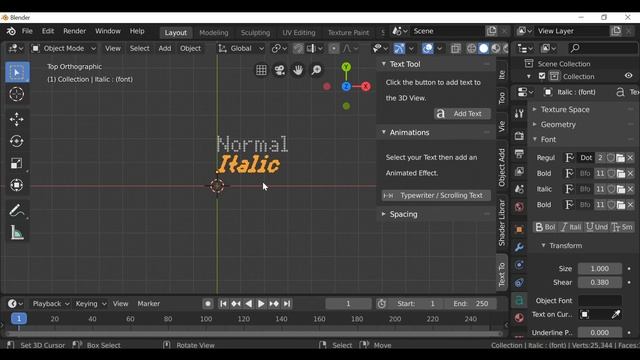Toggle Small Caps text style button
640x360 pixels.
(x=622, y=227)
